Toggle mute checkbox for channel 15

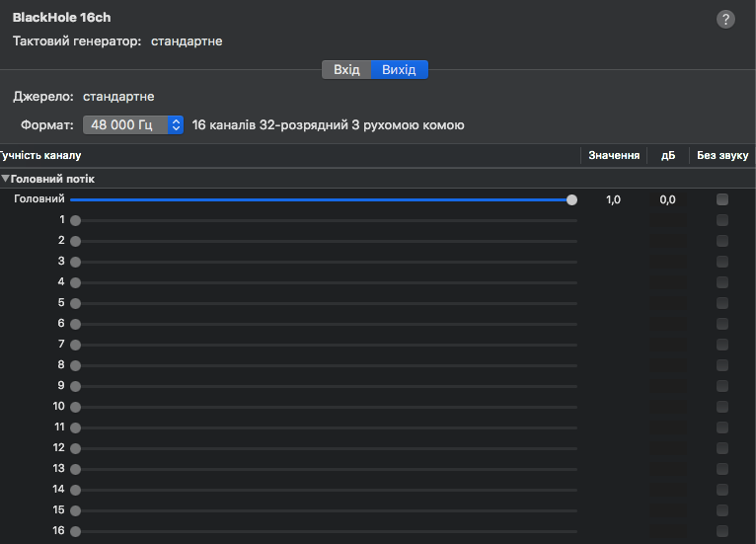pyautogui.click(x=722, y=510)
